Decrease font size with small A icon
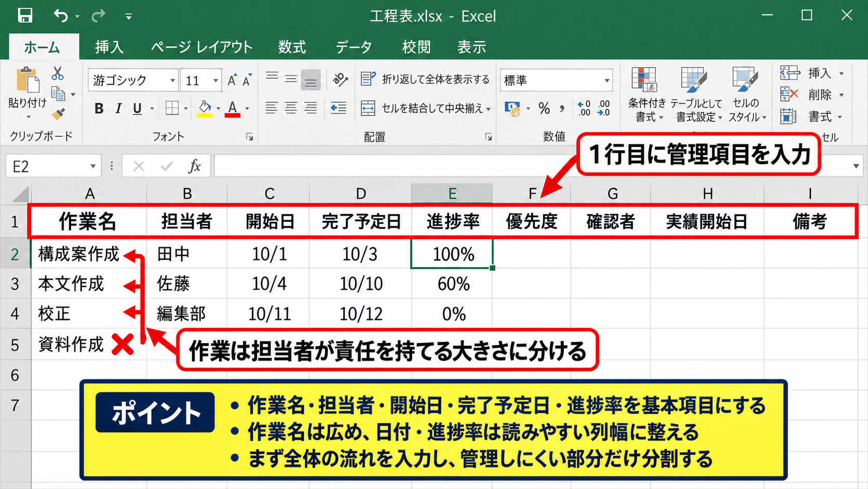The image size is (868, 489). pyautogui.click(x=247, y=80)
